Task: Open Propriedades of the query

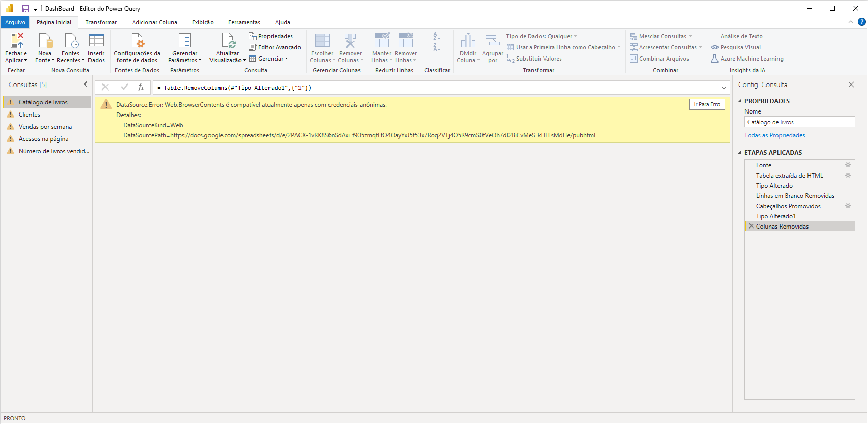Action: 271,36
